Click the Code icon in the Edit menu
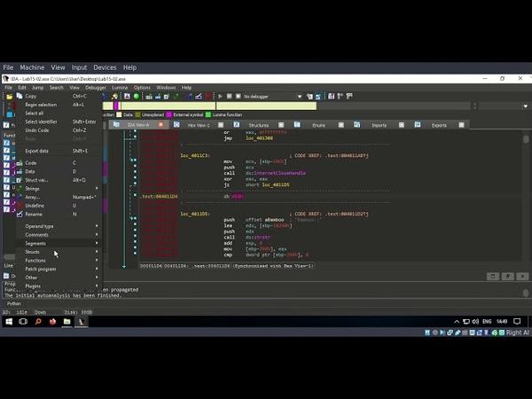532x399 pixels. click(20, 163)
